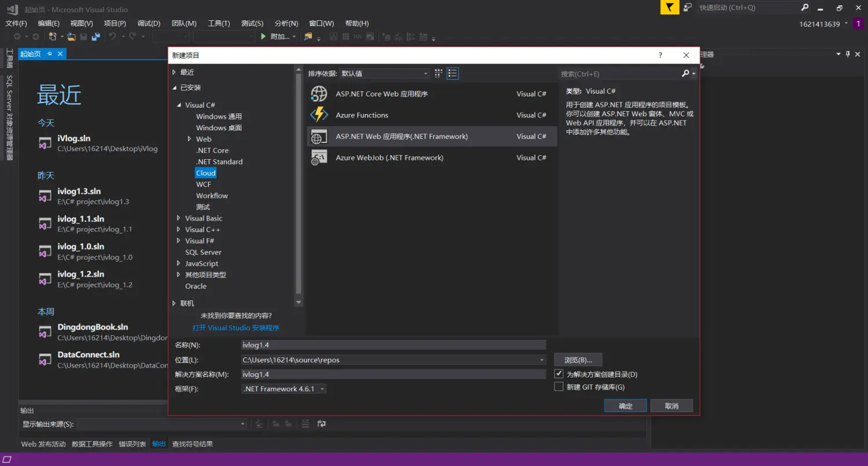868x466 pixels.
Task: Open the 调试(D) menu
Action: point(149,24)
